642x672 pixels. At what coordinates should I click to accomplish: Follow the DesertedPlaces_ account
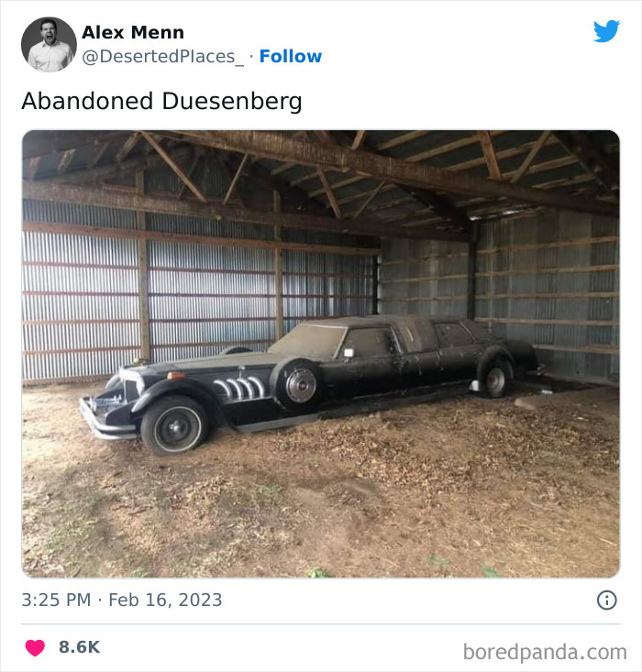tap(291, 57)
